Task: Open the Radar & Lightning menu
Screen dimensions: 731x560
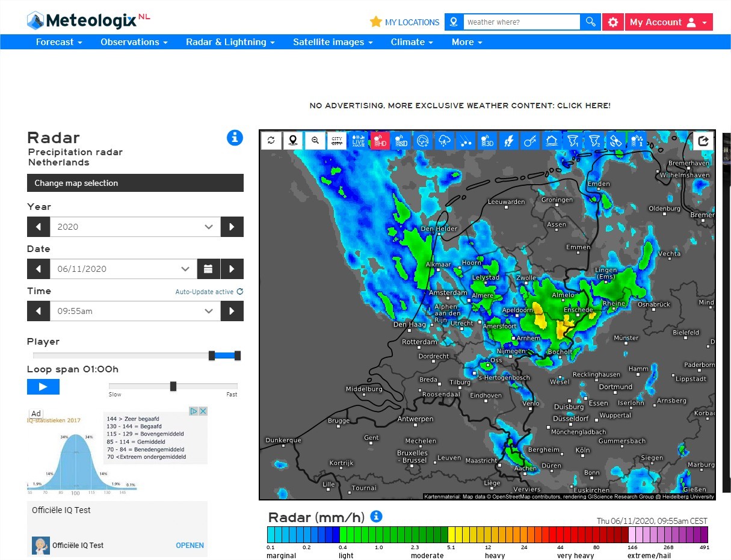Action: (230, 42)
